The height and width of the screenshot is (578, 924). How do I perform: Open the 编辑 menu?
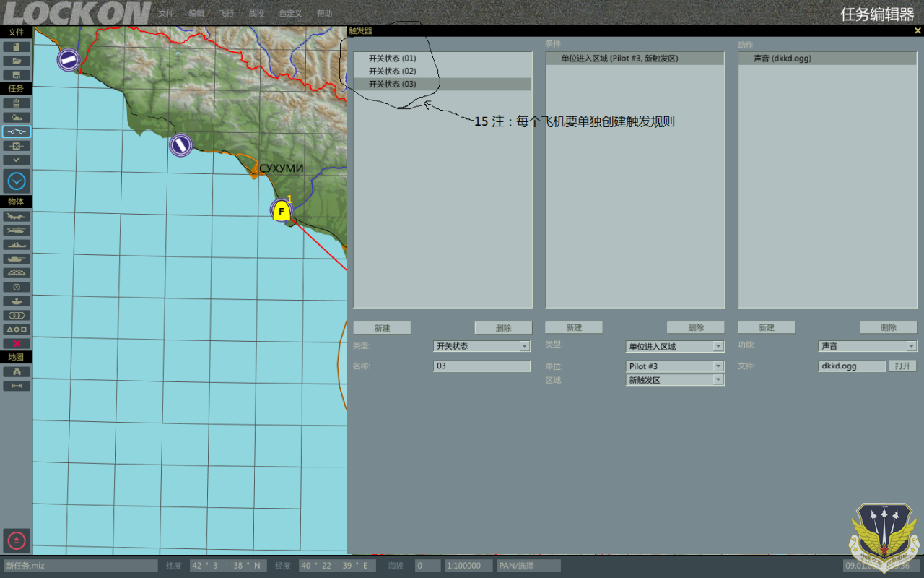pos(196,14)
